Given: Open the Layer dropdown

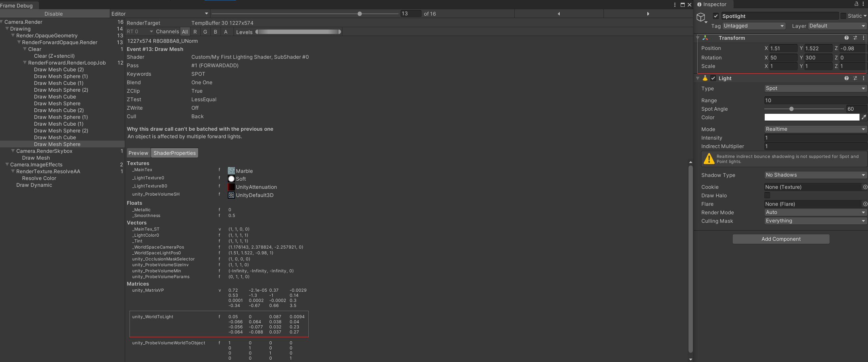Looking at the screenshot, I should [837, 26].
